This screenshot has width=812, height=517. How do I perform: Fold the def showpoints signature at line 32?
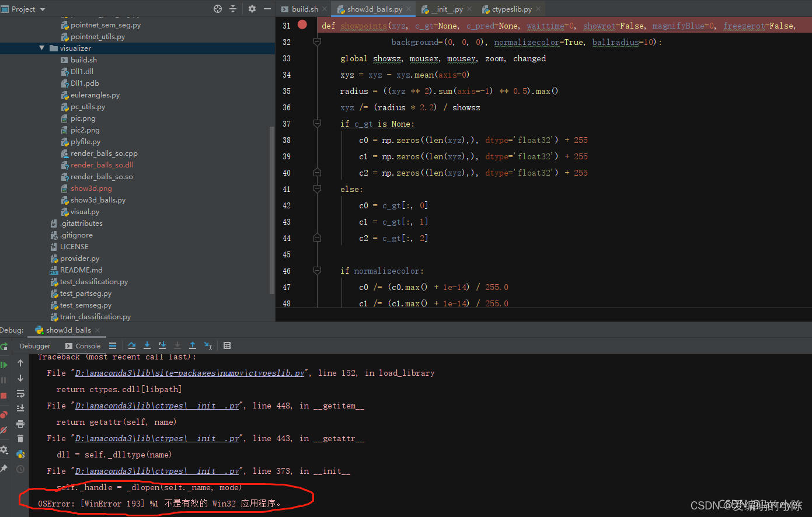click(x=317, y=42)
